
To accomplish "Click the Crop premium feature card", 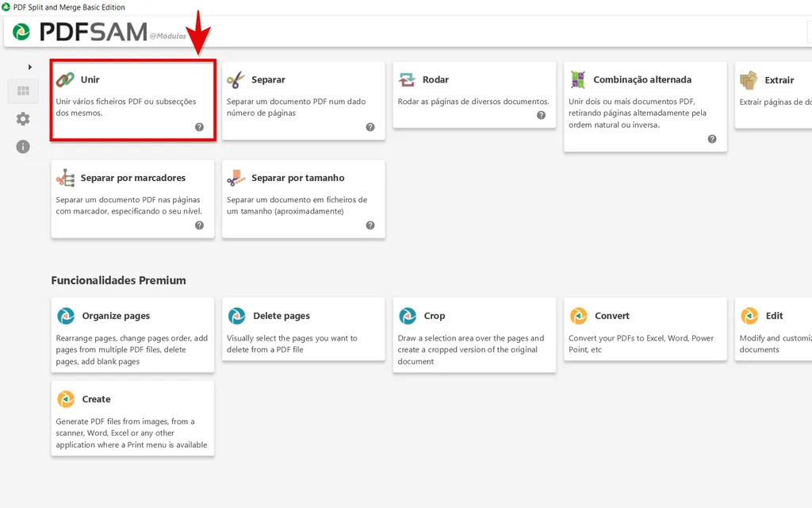I will coord(474,335).
